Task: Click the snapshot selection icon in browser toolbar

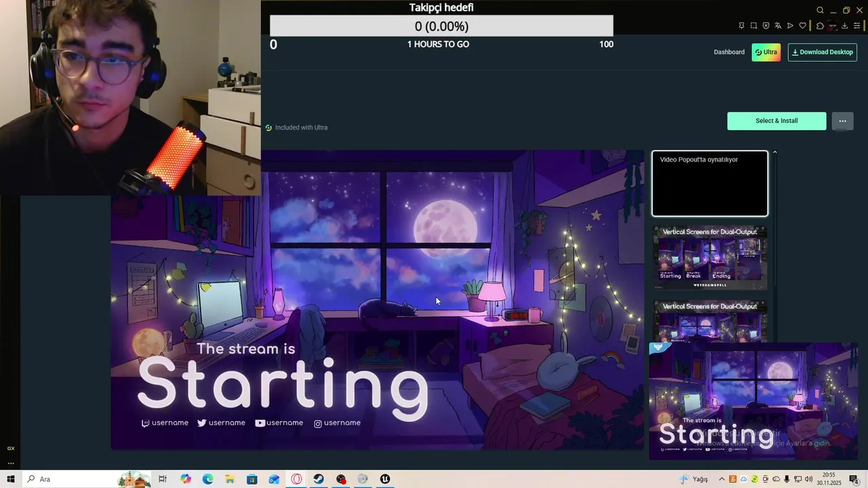Action: click(753, 26)
